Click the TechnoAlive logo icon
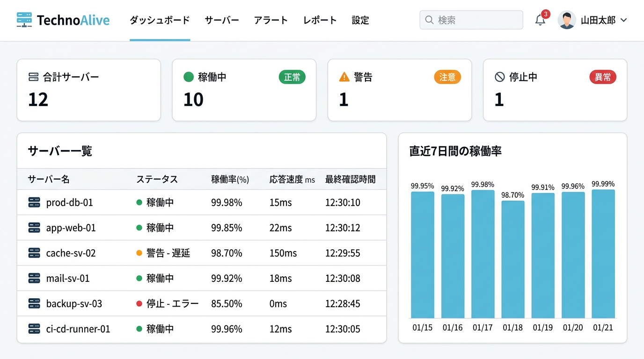Viewport: 644px width, 359px height. (x=23, y=20)
